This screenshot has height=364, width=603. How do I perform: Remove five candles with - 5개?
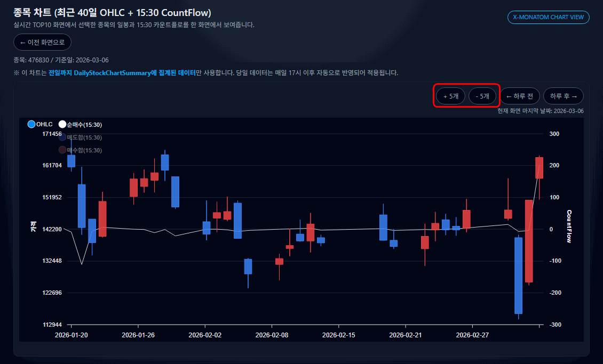[x=482, y=96]
